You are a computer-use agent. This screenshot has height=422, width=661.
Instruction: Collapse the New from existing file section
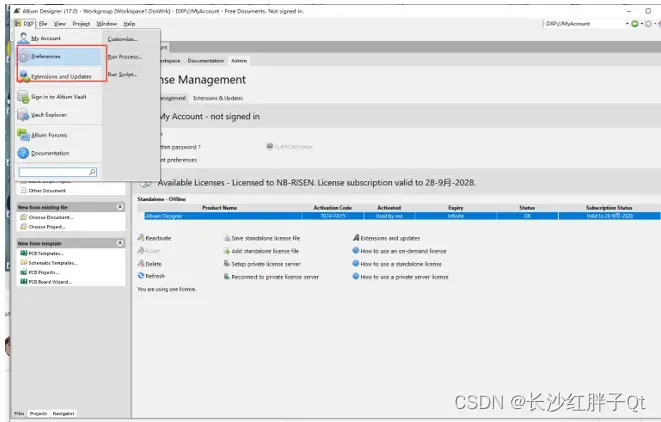pyautogui.click(x=120, y=207)
